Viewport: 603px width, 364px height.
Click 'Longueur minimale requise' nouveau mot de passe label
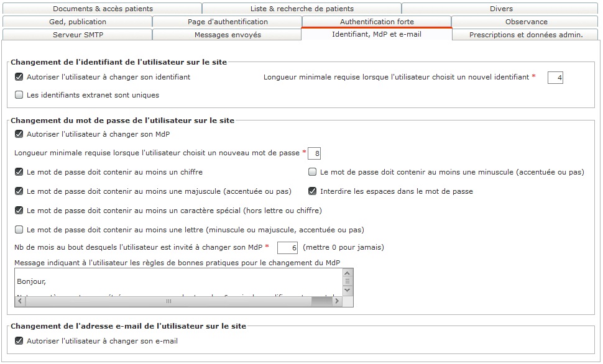157,153
